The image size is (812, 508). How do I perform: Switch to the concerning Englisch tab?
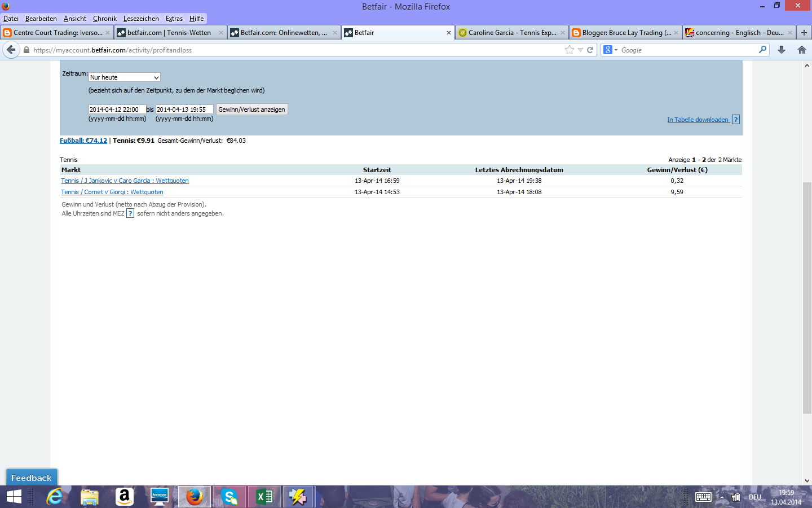(739, 33)
